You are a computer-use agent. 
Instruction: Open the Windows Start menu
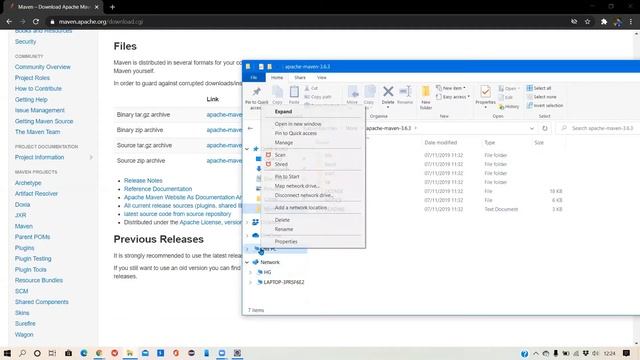click(x=7, y=353)
